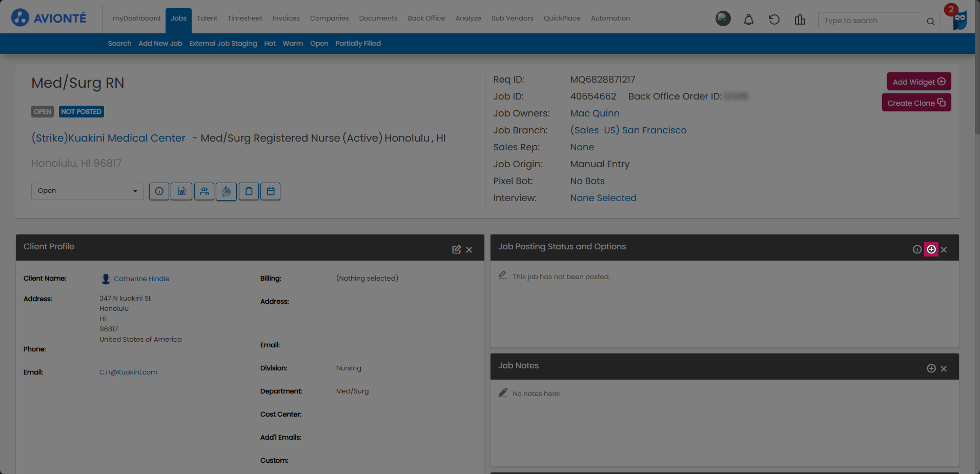Open the QuickPlace tab

pos(562,18)
